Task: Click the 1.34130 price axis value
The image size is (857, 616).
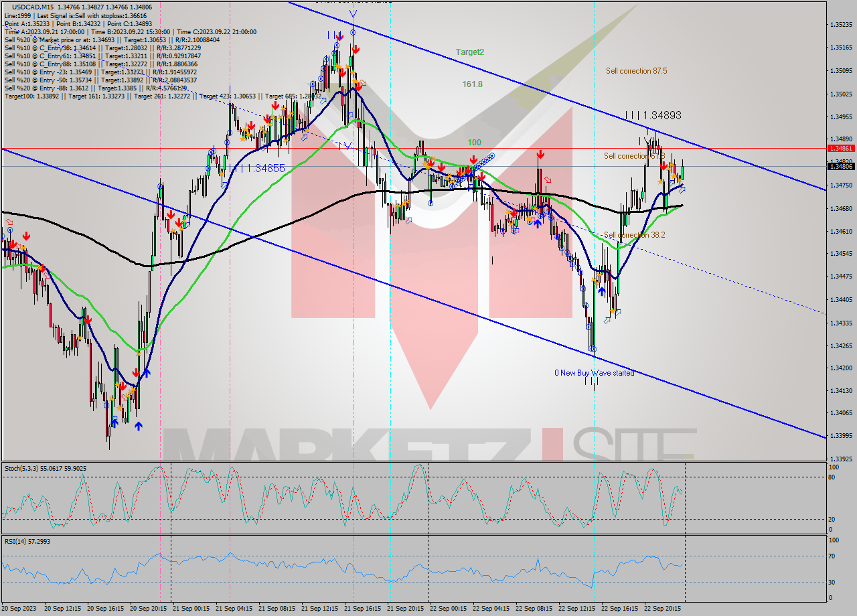Action: (x=841, y=391)
